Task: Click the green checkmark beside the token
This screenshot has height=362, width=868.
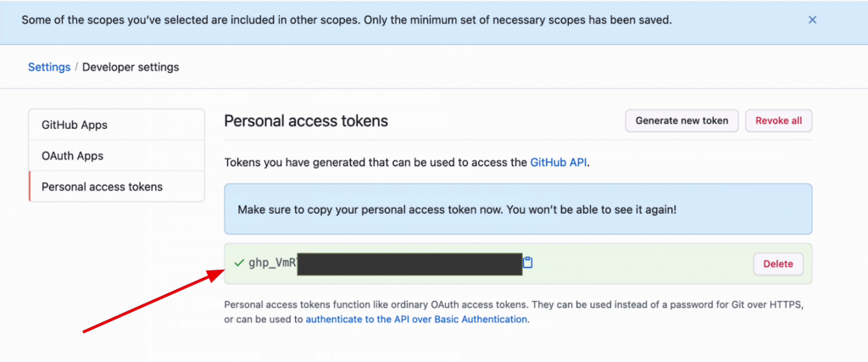Action: click(x=238, y=263)
